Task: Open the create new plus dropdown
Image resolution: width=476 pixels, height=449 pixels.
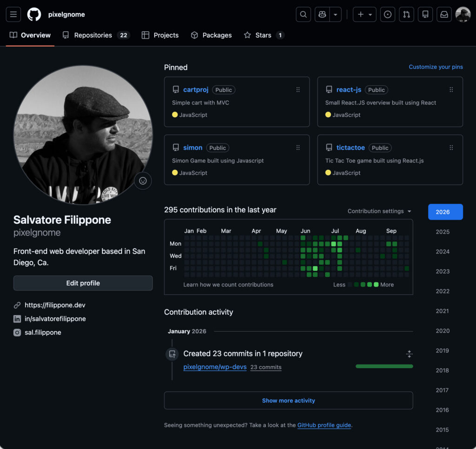Action: (364, 14)
